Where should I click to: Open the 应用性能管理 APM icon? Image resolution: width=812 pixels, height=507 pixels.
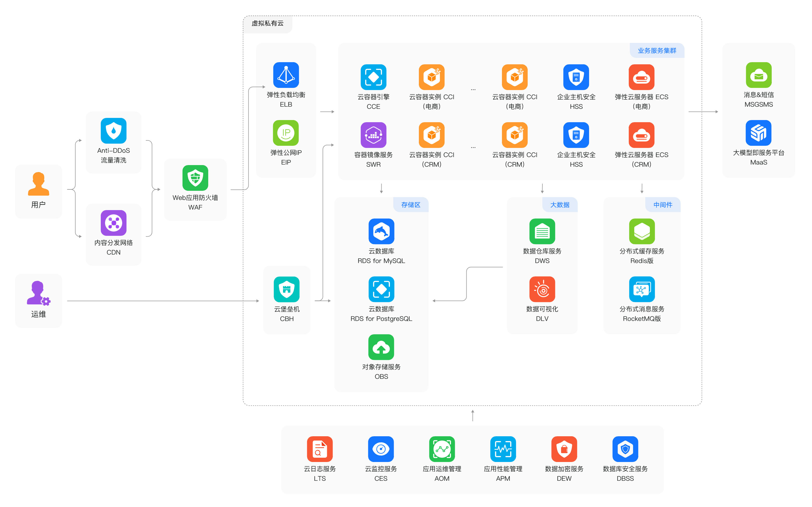tap(503, 449)
